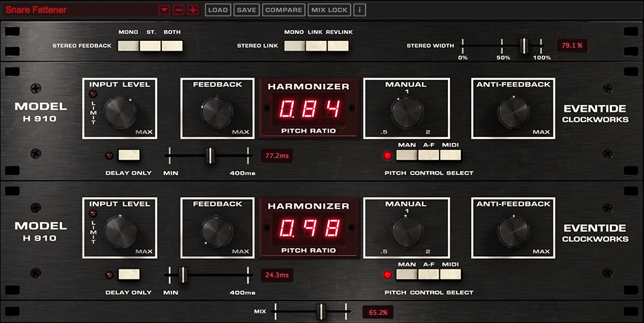
Task: Click the MIX slider handle
Action: (321, 311)
